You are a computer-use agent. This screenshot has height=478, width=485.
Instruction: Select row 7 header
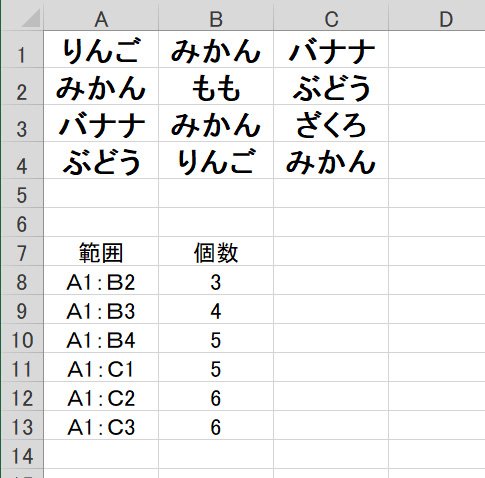coord(23,251)
